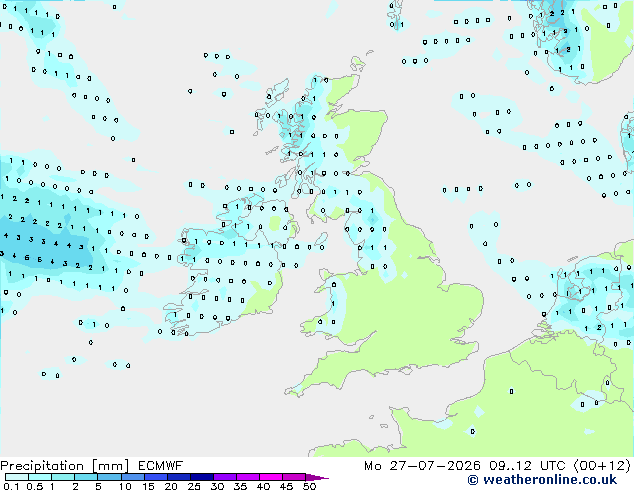
Task: Choose the 20–25 mm legend color swatch
Action: (179, 477)
